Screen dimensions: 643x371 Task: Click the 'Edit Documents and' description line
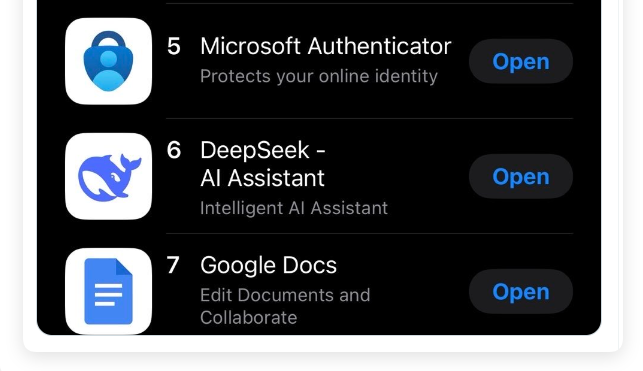(285, 295)
